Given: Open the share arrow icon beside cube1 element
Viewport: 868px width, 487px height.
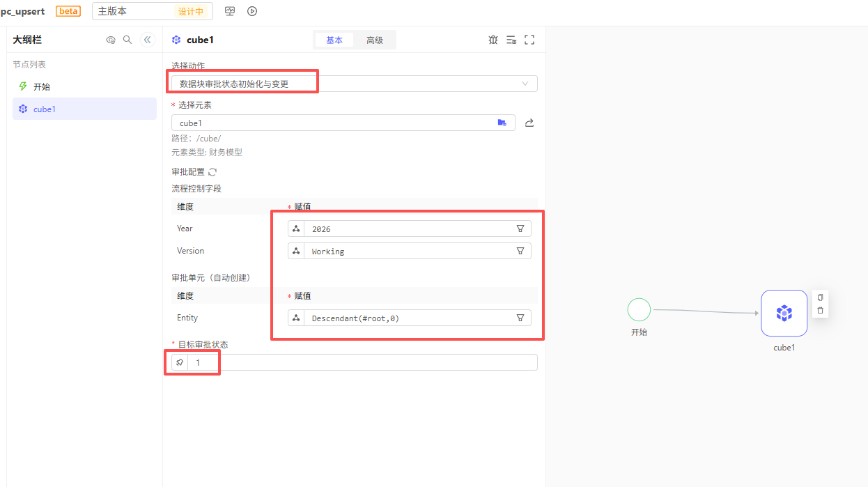Looking at the screenshot, I should click(x=529, y=123).
